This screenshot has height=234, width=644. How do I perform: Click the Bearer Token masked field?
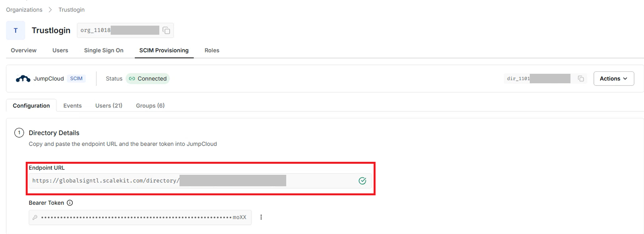pos(140,217)
